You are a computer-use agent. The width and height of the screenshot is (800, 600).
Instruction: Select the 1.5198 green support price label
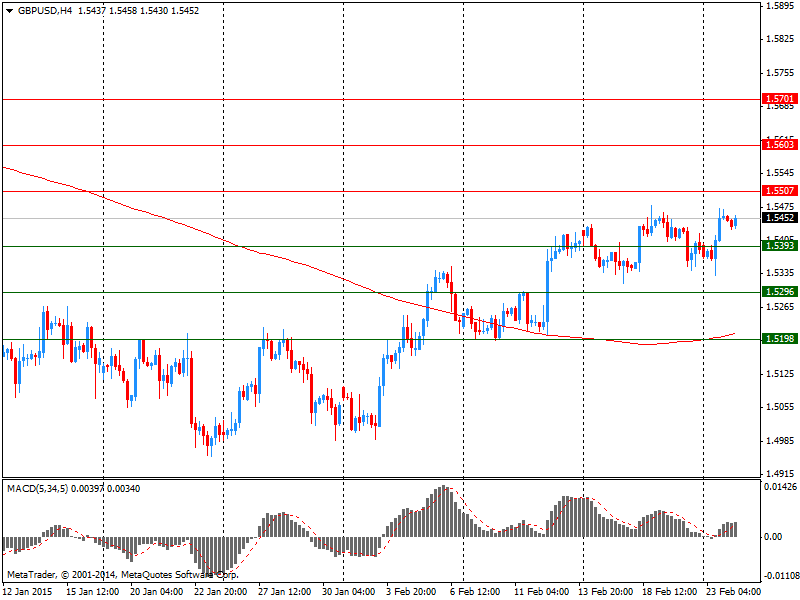pyautogui.click(x=780, y=339)
